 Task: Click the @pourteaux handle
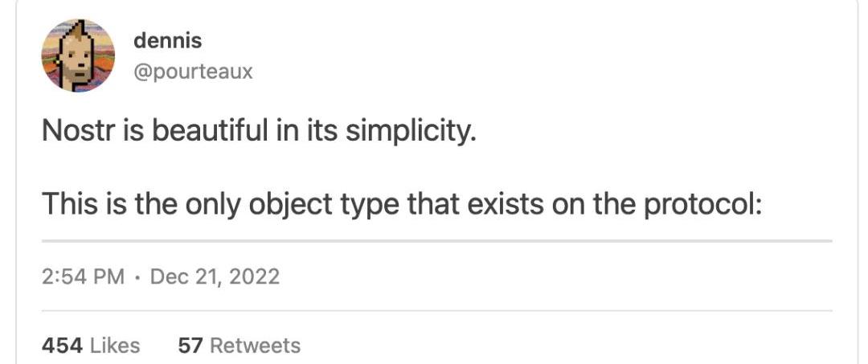(193, 72)
